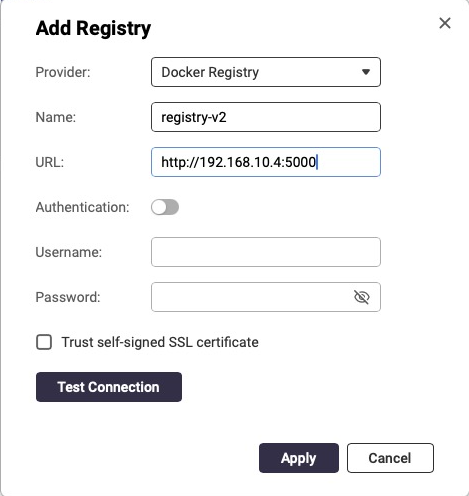Image resolution: width=469 pixels, height=496 pixels.
Task: Cancel adding the registry
Action: tap(390, 458)
